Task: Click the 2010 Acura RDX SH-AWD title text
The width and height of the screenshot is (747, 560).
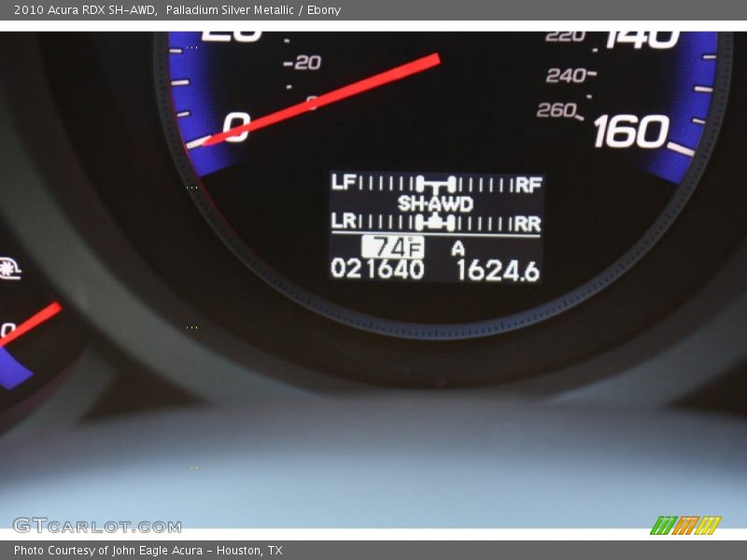Action: 85,10
